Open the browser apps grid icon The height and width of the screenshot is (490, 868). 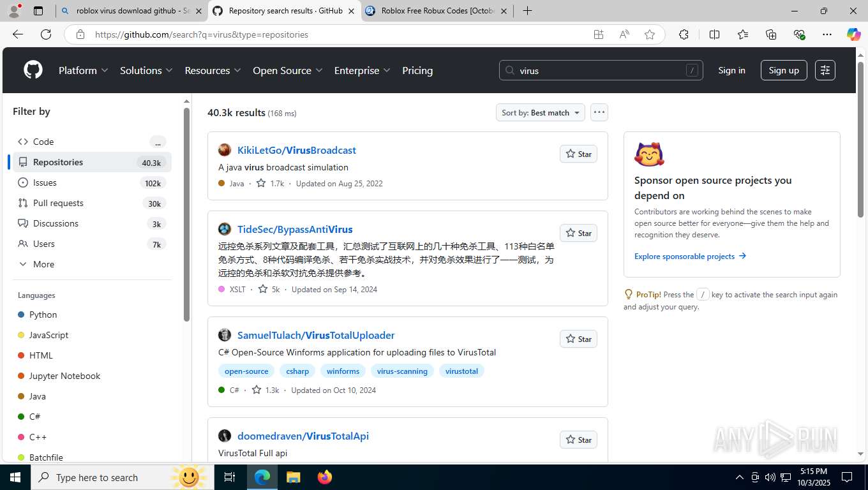tap(599, 34)
